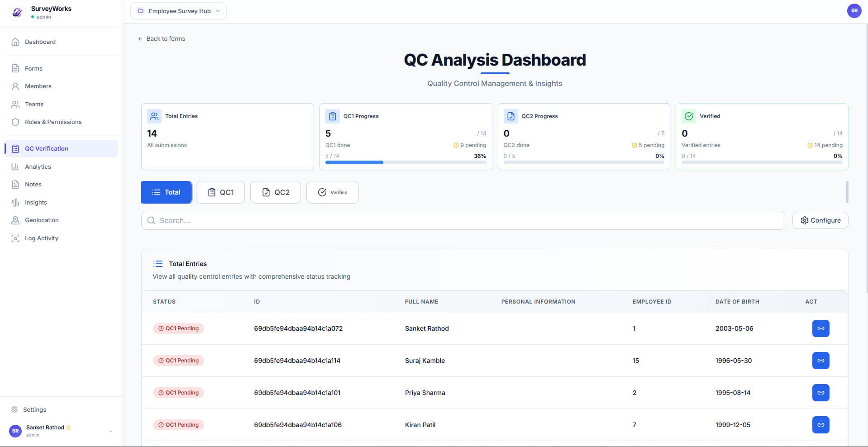Click the QC2 Progress bar
Image resolution: width=868 pixels, height=447 pixels.
[584, 162]
